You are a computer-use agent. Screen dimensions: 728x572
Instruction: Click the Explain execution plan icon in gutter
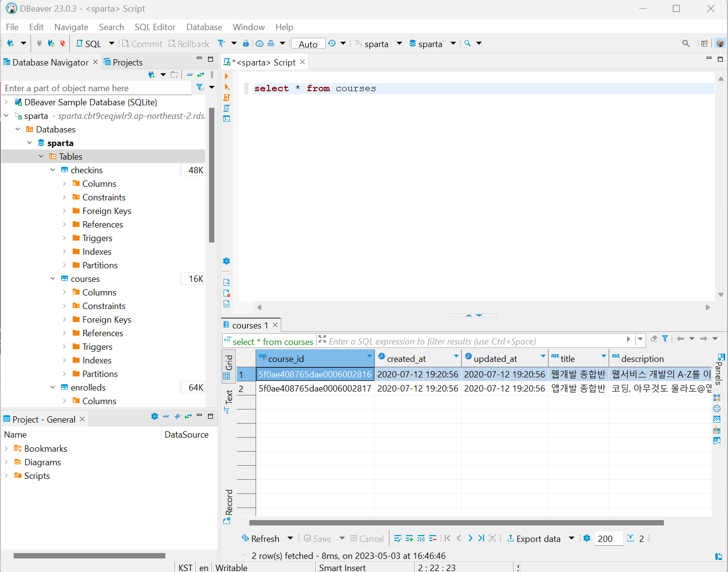(226, 108)
